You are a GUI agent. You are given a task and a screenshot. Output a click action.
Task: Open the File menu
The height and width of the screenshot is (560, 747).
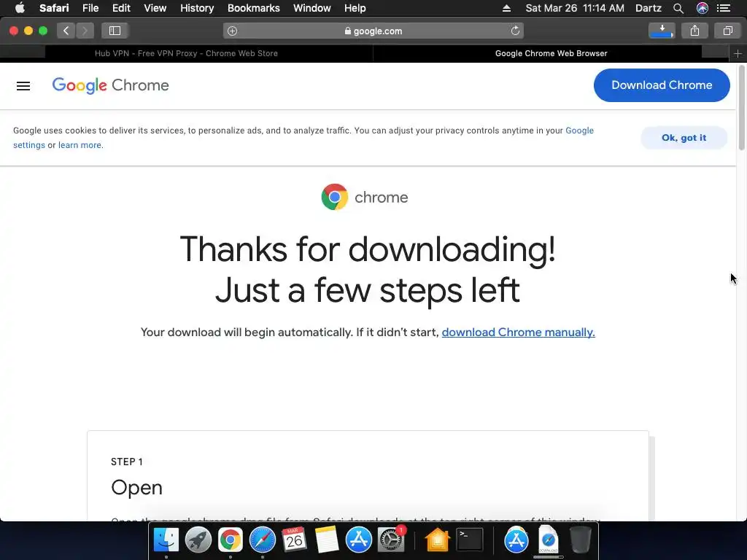(x=90, y=8)
